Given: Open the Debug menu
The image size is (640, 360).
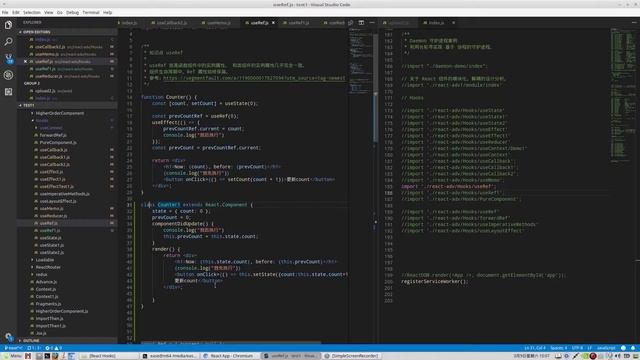Looking at the screenshot, I should coord(72,13).
